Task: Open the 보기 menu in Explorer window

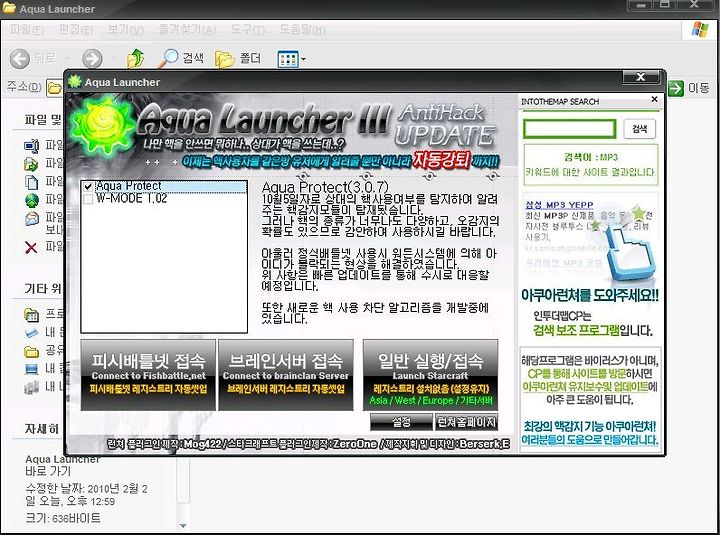Action: (125, 30)
